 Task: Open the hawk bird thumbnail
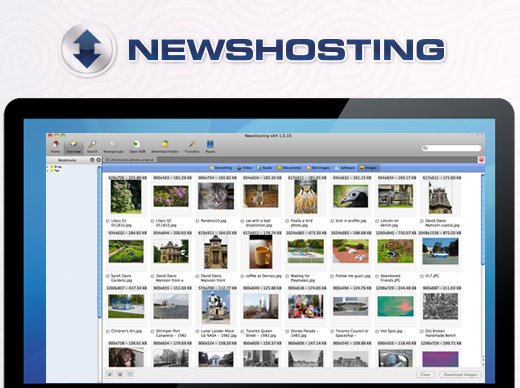pos(306,197)
